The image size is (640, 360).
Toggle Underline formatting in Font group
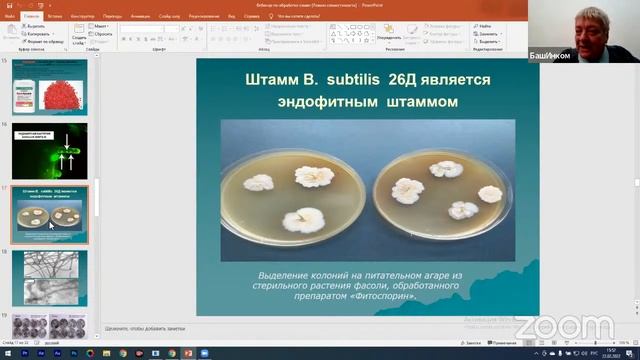[x=138, y=39]
